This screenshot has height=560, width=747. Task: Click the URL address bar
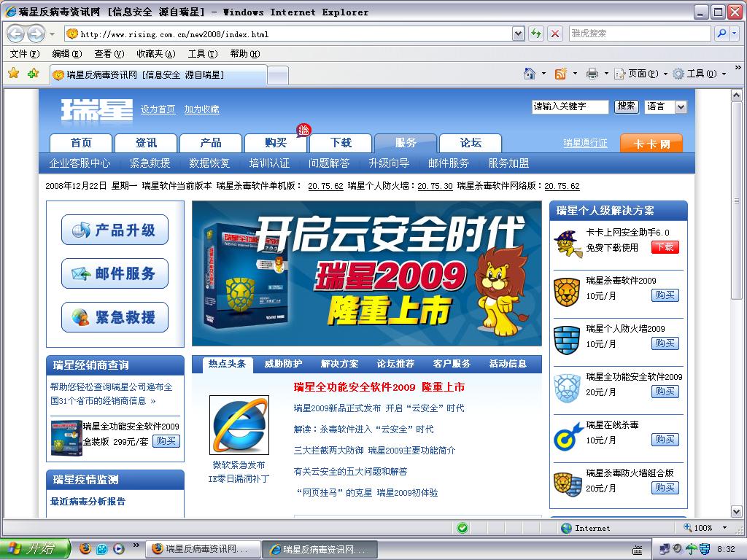coord(288,34)
